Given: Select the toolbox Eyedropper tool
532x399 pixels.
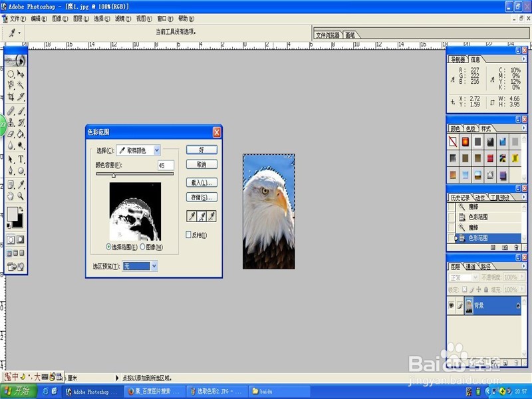Looking at the screenshot, I should tap(21, 185).
